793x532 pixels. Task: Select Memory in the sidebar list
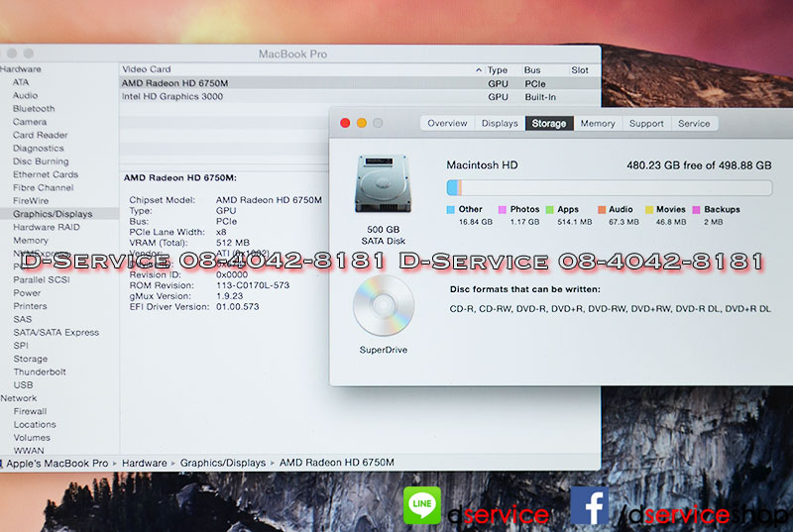tap(31, 241)
